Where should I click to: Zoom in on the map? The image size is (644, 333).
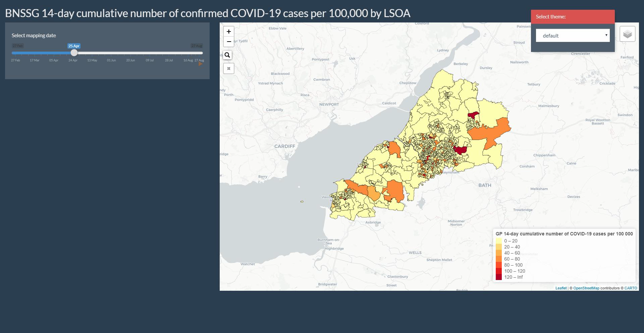[x=229, y=31]
